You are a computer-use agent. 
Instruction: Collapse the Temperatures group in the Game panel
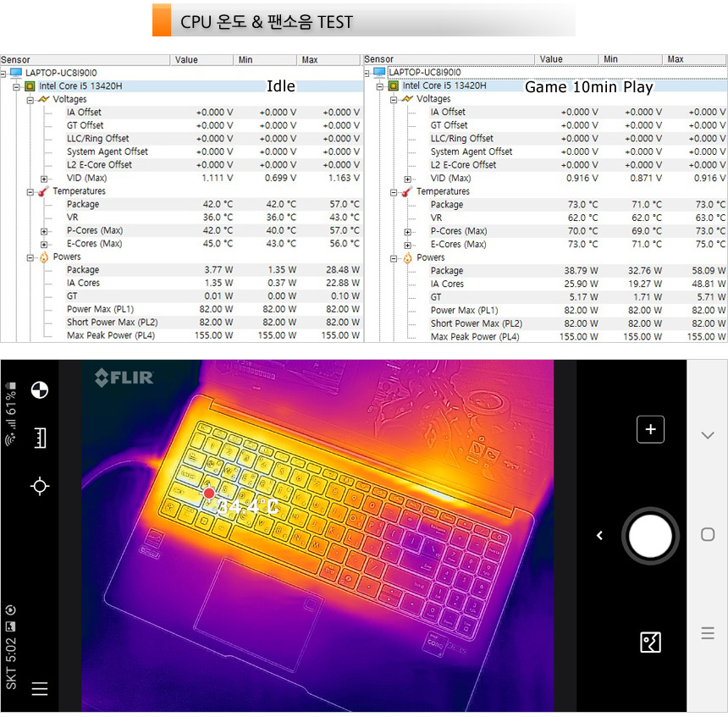point(394,192)
